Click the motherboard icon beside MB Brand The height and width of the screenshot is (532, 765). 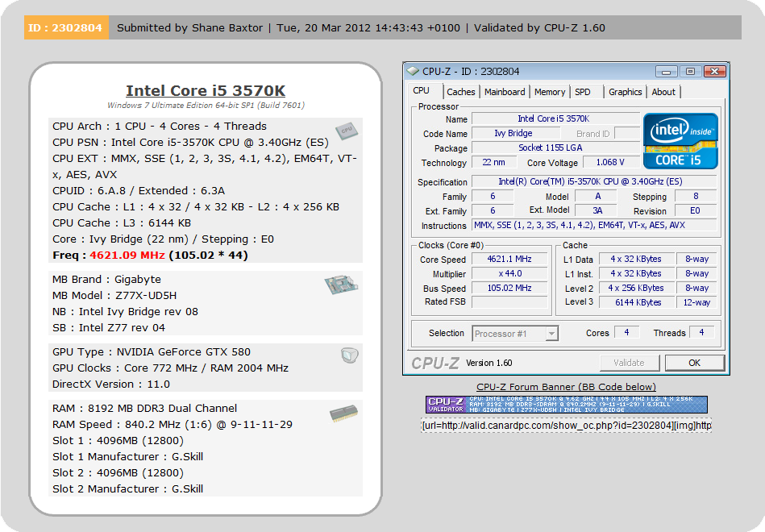(x=341, y=284)
